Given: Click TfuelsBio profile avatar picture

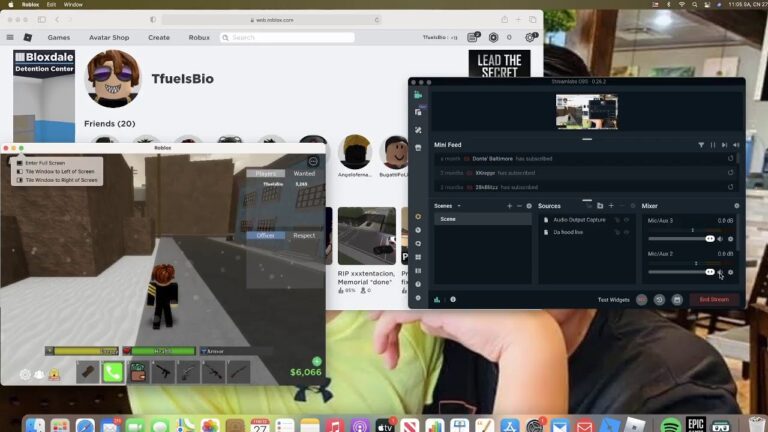Looking at the screenshot, I should [113, 79].
